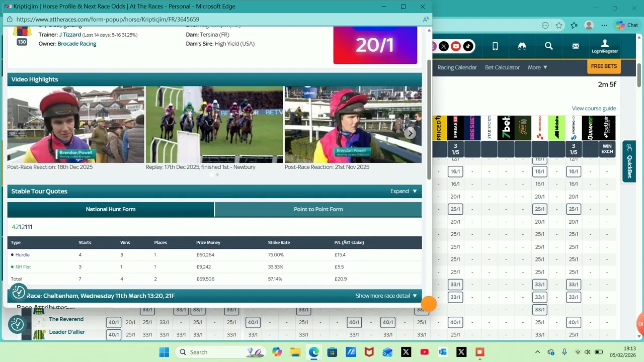View site information padlock in popup
Image resolution: width=644 pixels, height=362 pixels.
point(10,20)
